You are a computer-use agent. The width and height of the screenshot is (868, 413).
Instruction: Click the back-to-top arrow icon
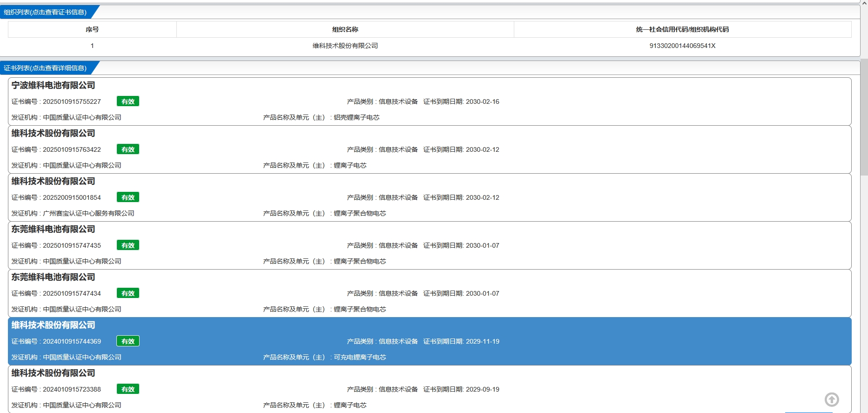tap(832, 399)
